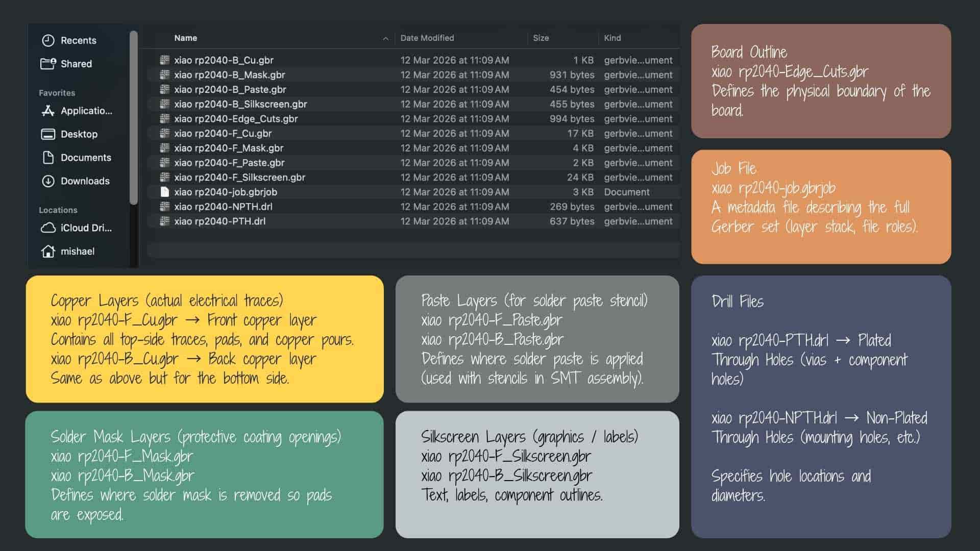Screen dimensions: 980x551
Task: Select xiao rp2040-B_Silkscreen.gbr row
Action: pos(240,104)
